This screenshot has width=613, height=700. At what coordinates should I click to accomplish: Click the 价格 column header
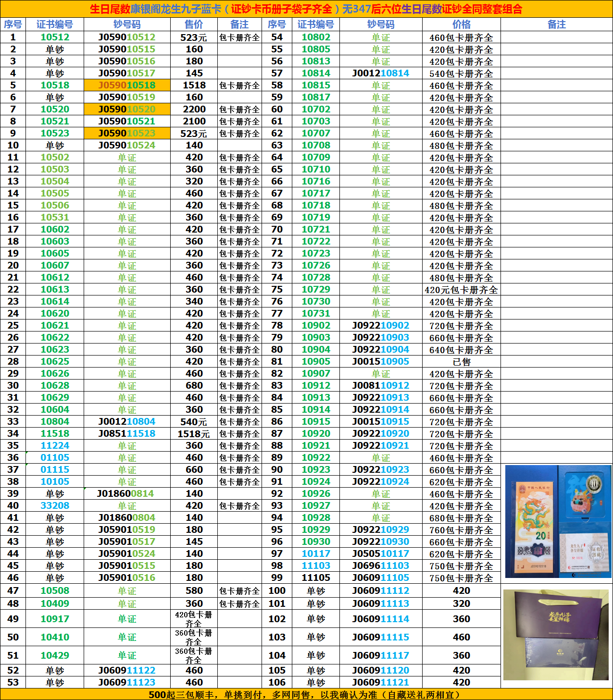(461, 25)
